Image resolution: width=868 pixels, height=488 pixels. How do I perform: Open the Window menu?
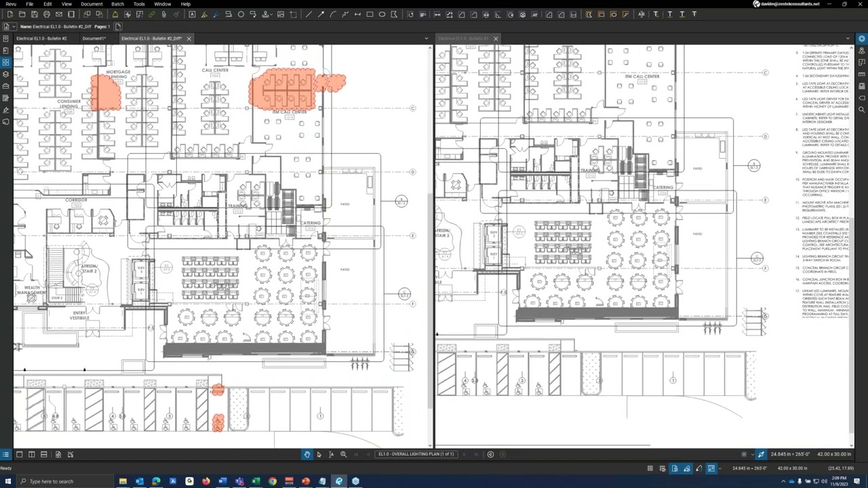tap(163, 4)
